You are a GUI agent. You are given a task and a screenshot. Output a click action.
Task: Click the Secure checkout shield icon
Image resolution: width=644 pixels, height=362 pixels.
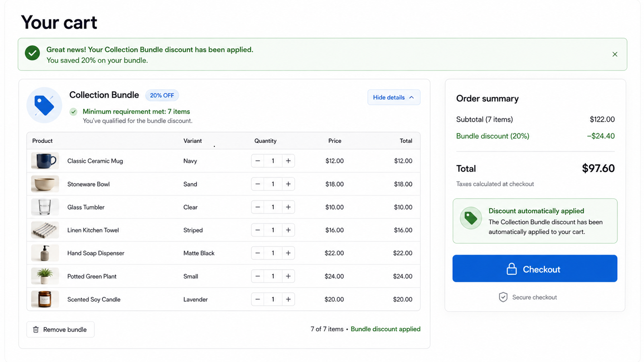(x=503, y=297)
